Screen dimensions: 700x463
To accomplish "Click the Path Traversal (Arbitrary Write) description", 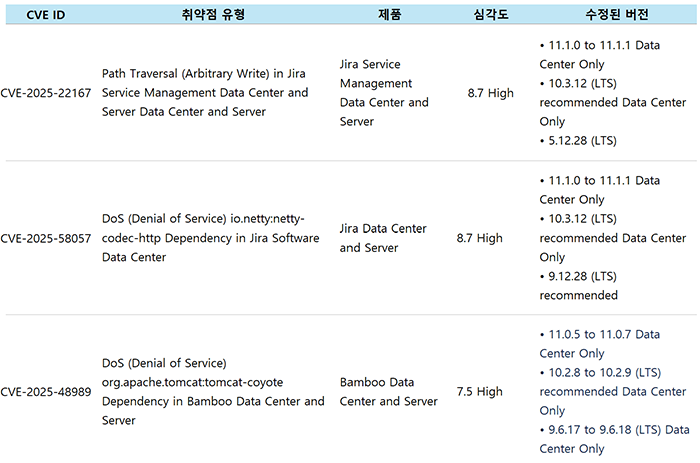I will click(205, 93).
